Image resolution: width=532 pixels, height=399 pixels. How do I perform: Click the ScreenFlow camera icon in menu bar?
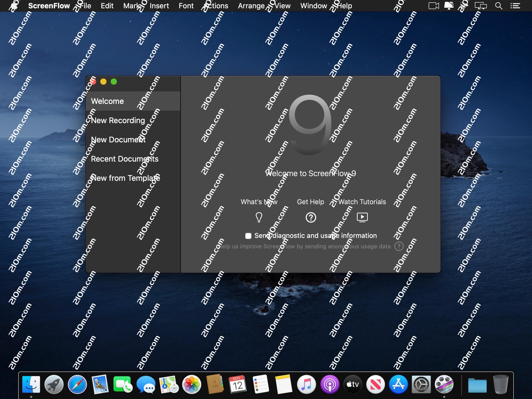tap(433, 6)
